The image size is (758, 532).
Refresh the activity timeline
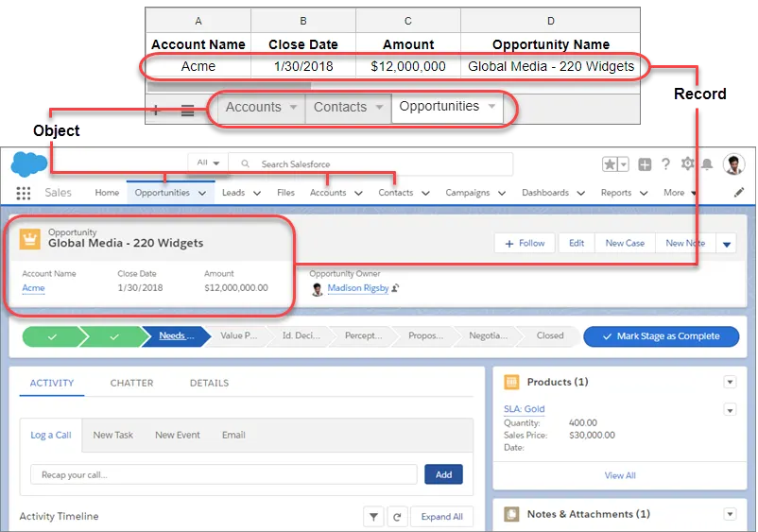pyautogui.click(x=398, y=517)
